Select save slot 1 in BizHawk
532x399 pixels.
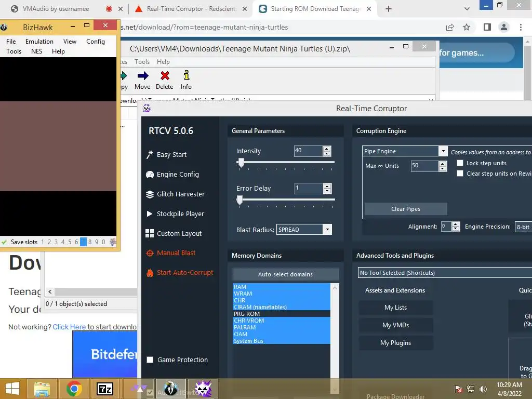click(x=43, y=242)
